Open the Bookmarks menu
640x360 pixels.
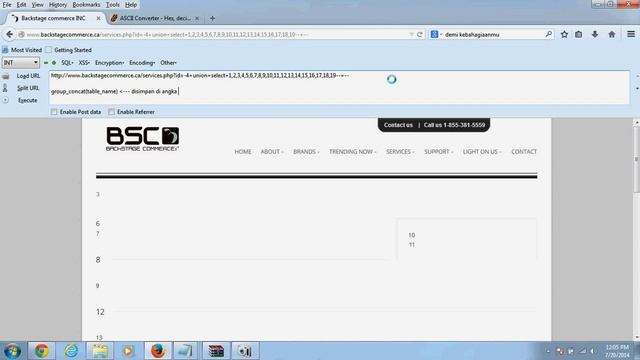pyautogui.click(x=86, y=5)
